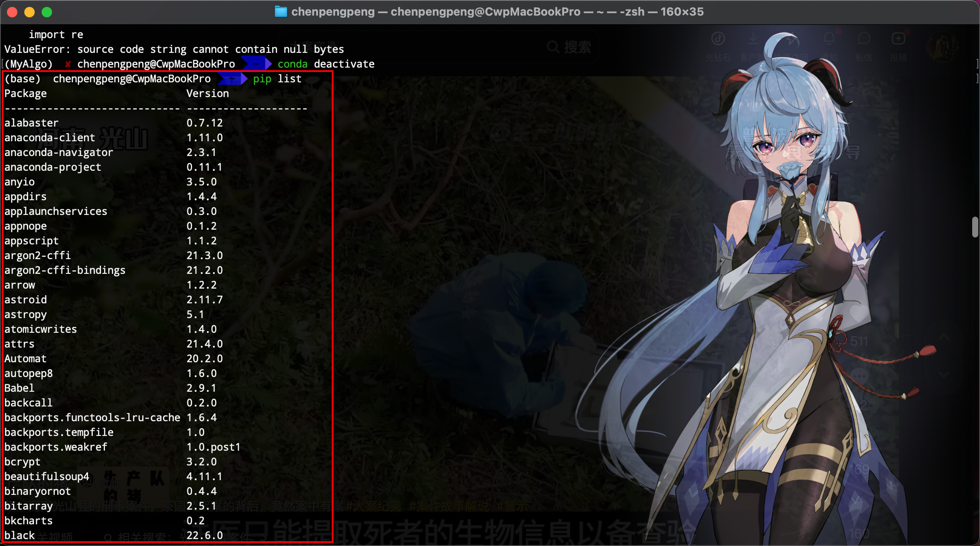Click the window title text 'chenpengpeng — -zsh'
This screenshot has width=980, height=546.
[497, 12]
